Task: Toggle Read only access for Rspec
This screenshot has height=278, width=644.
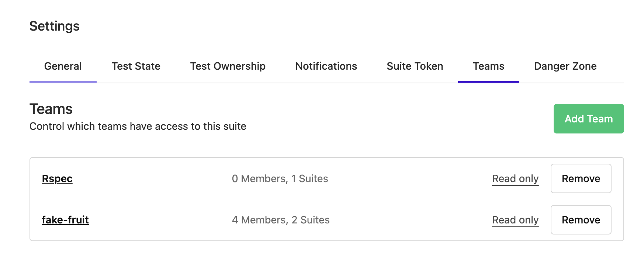Action: [x=515, y=178]
